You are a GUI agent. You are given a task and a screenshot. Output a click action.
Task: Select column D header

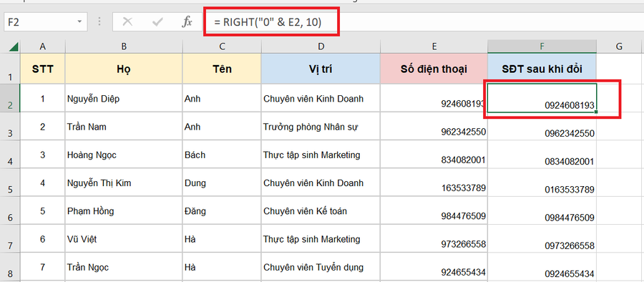(321, 47)
